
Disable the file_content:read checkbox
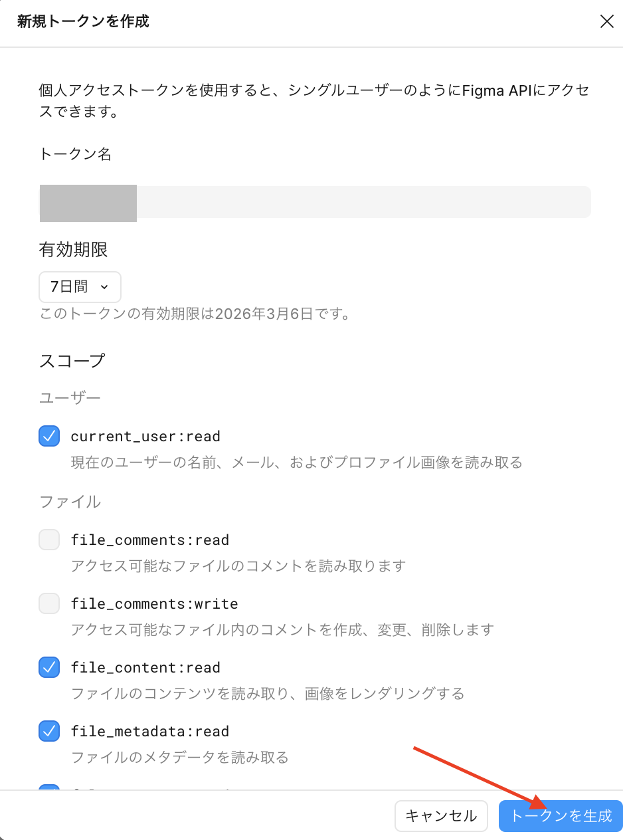[x=49, y=667]
